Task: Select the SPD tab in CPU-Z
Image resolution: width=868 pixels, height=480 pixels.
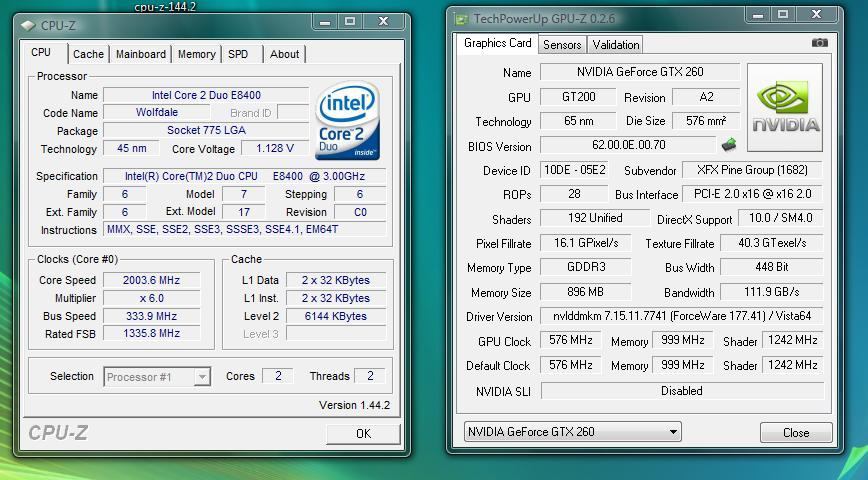Action: tap(238, 54)
